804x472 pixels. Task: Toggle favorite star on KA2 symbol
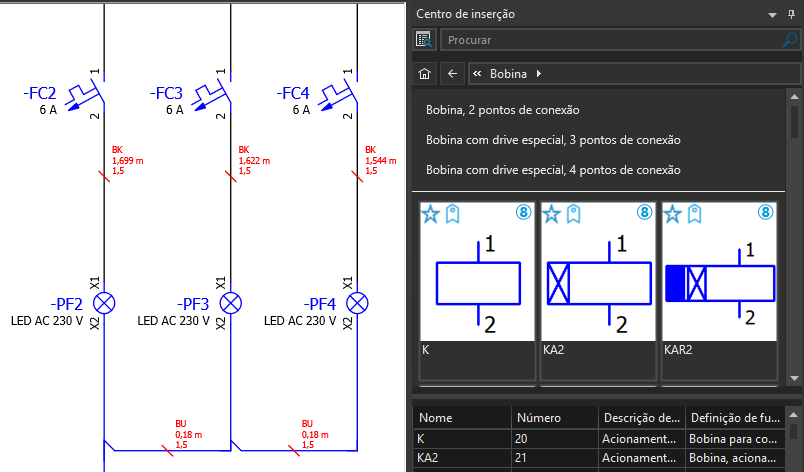(551, 213)
